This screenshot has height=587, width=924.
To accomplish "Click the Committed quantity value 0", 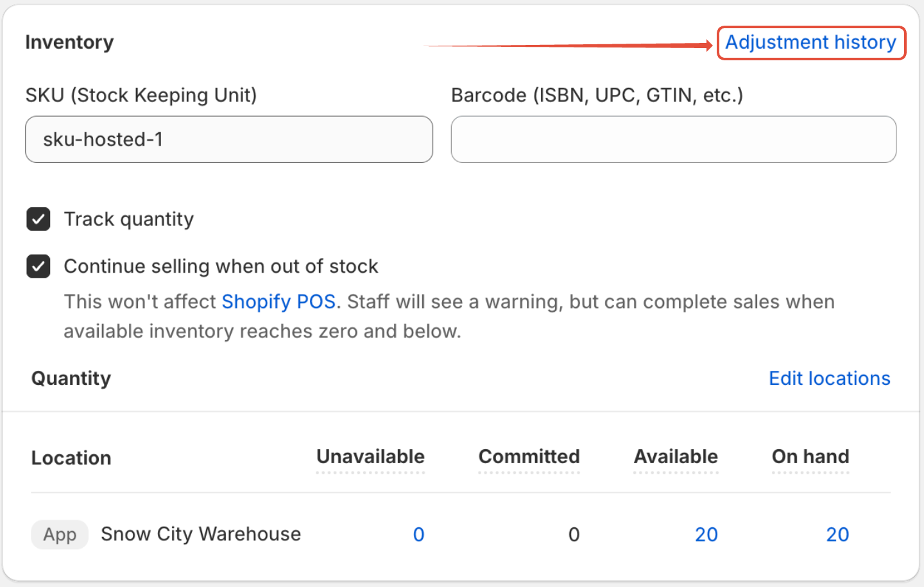I will (x=574, y=534).
